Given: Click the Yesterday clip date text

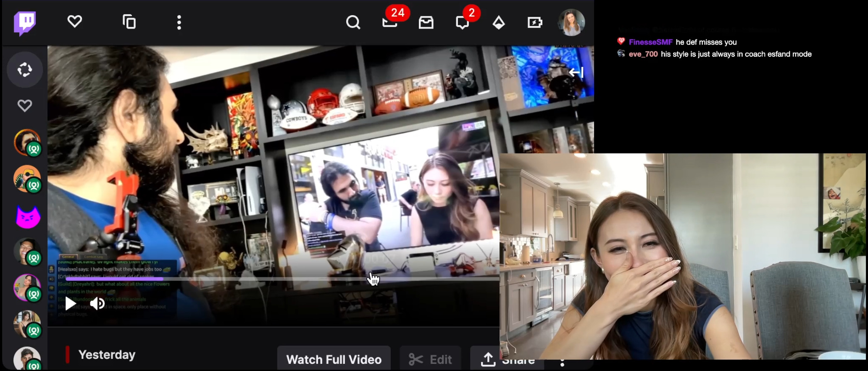Looking at the screenshot, I should coord(107,355).
